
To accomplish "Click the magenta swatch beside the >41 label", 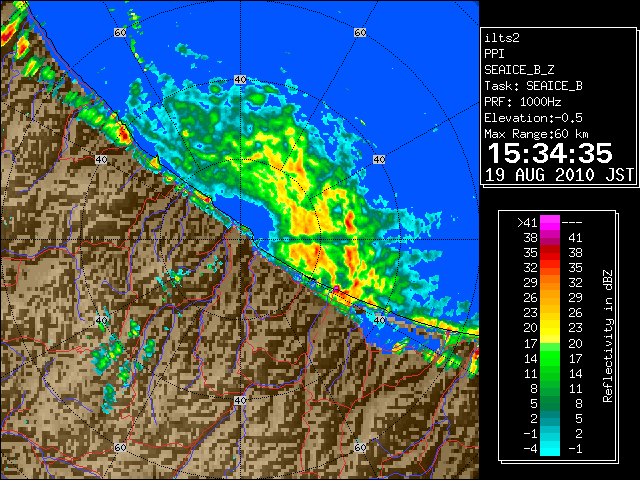I will point(550,223).
